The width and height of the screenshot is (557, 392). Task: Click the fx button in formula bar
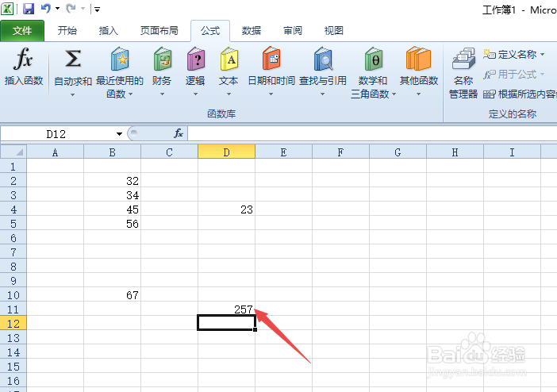pos(179,133)
